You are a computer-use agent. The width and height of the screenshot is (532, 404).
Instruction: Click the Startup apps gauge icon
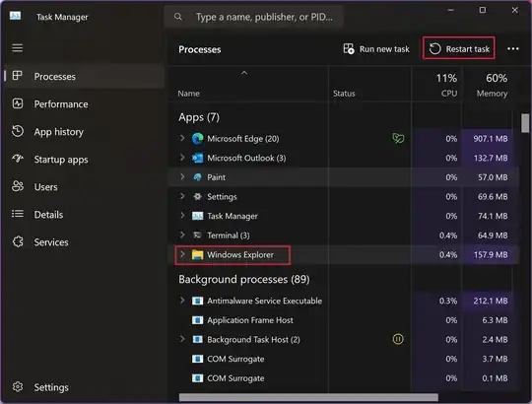pyautogui.click(x=18, y=159)
